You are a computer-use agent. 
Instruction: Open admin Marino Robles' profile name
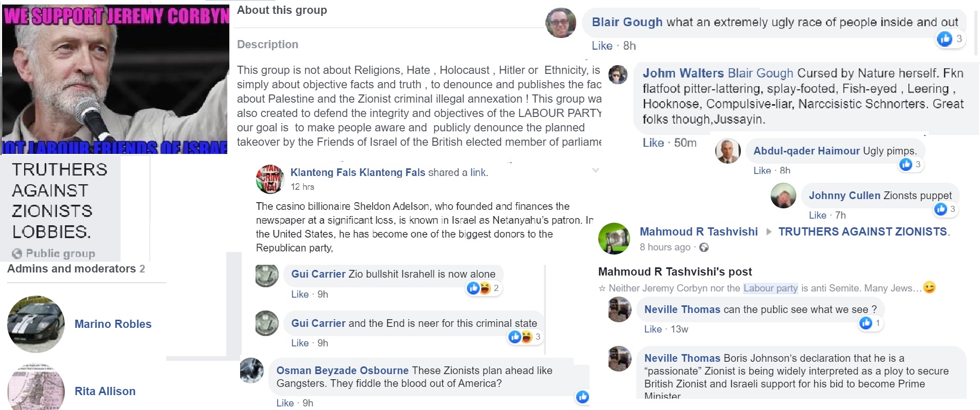[113, 324]
